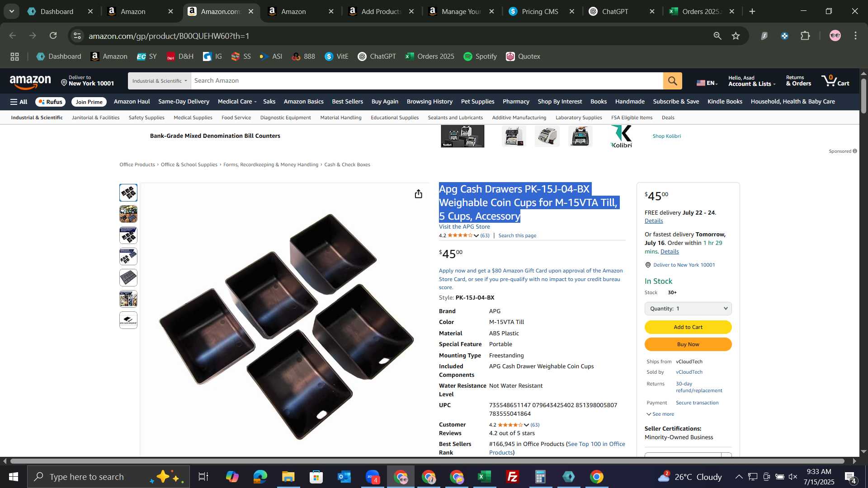Expand the star rating breakdown chevron near title
The width and height of the screenshot is (868, 488).
point(476,235)
